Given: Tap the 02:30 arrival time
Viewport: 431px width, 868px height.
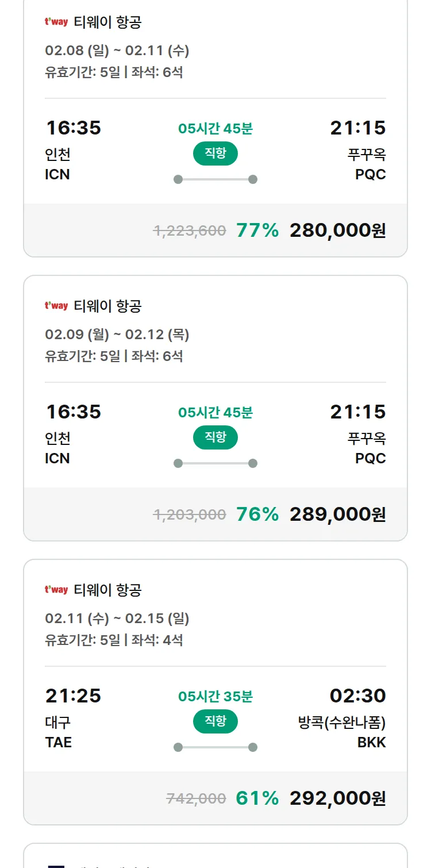Looking at the screenshot, I should coord(357,696).
